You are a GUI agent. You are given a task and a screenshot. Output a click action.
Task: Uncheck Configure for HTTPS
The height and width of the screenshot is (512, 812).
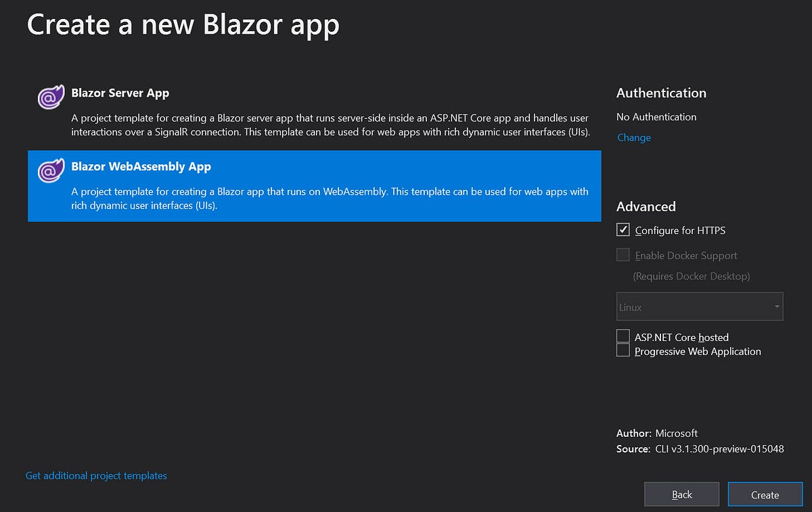point(623,230)
